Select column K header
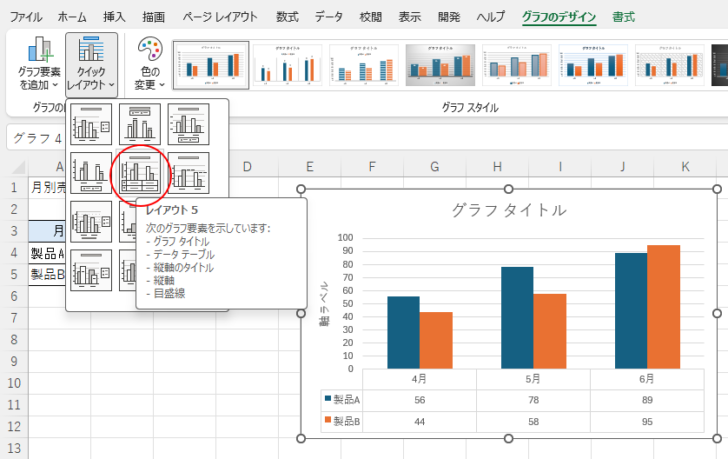The height and width of the screenshot is (459, 728). (685, 167)
